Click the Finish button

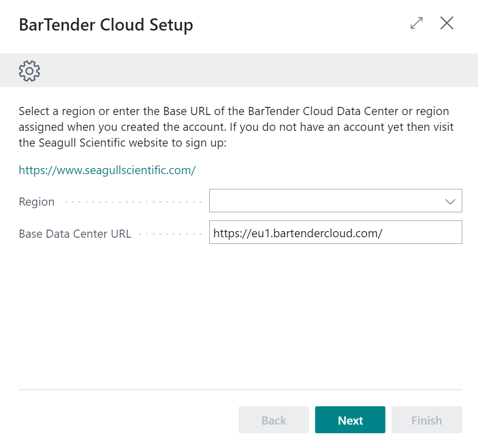click(426, 419)
